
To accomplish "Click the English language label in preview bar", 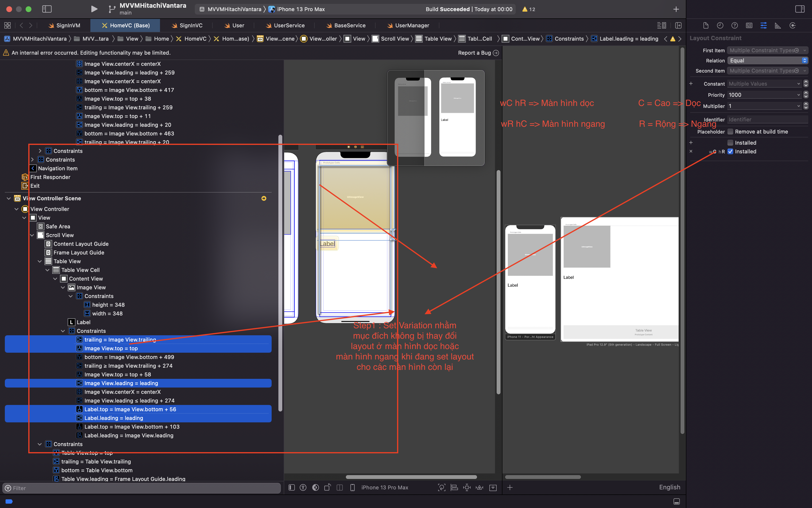I will click(x=670, y=487).
